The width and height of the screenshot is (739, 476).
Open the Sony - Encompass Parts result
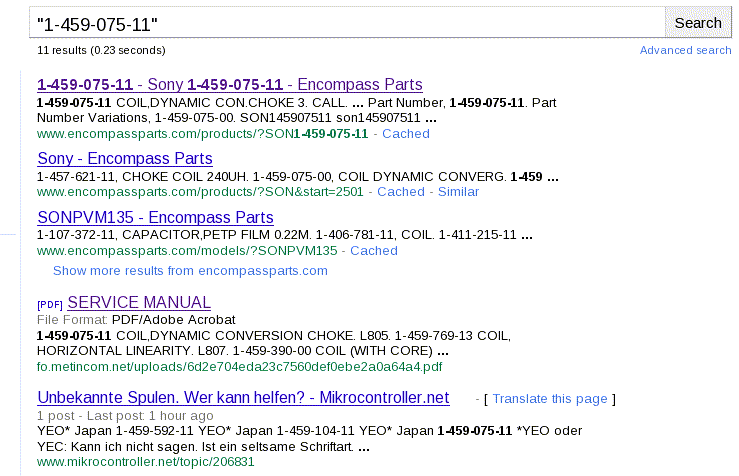coord(125,158)
